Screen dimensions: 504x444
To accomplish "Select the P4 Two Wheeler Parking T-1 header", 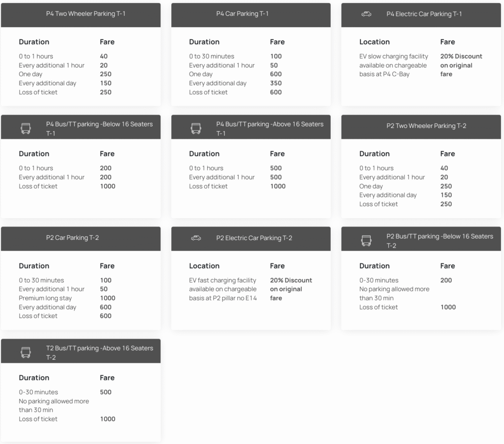I will pyautogui.click(x=86, y=14).
